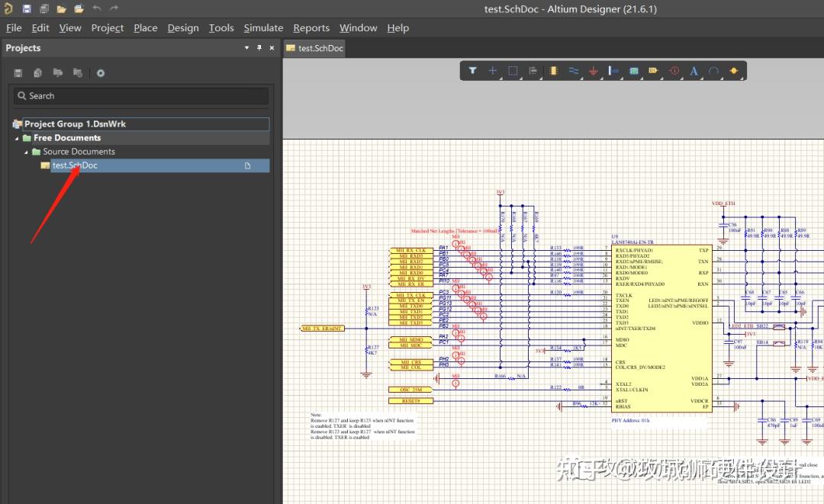Select the area selection tool on the Active Bar
The height and width of the screenshot is (504, 824).
513,70
